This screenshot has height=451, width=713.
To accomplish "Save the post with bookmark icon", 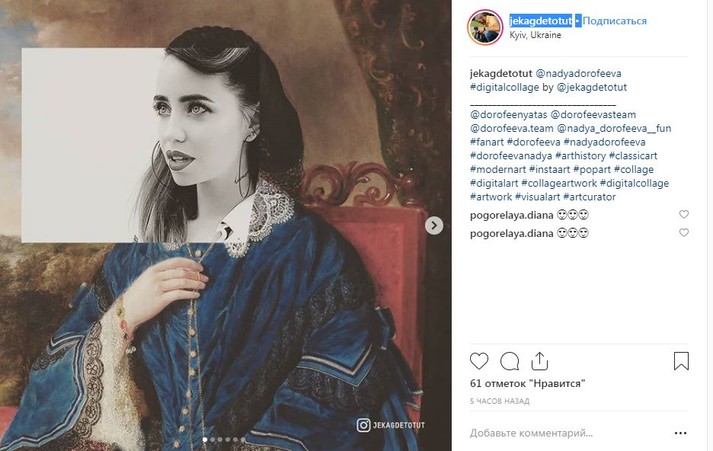I will coord(681,361).
